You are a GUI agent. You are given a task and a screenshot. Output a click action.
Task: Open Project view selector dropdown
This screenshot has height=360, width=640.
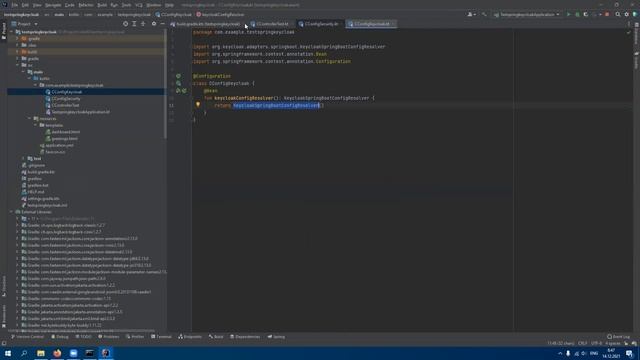pyautogui.click(x=25, y=24)
